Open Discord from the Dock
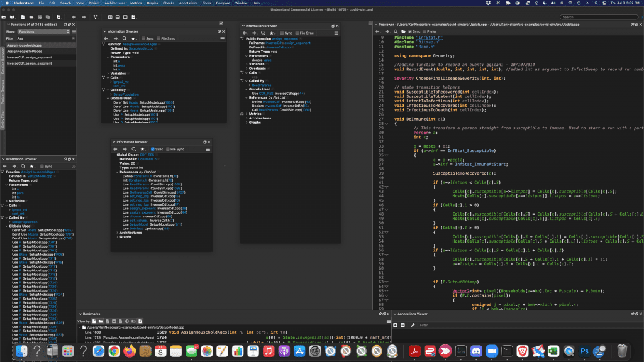The width and height of the screenshot is (644, 362). click(477, 351)
